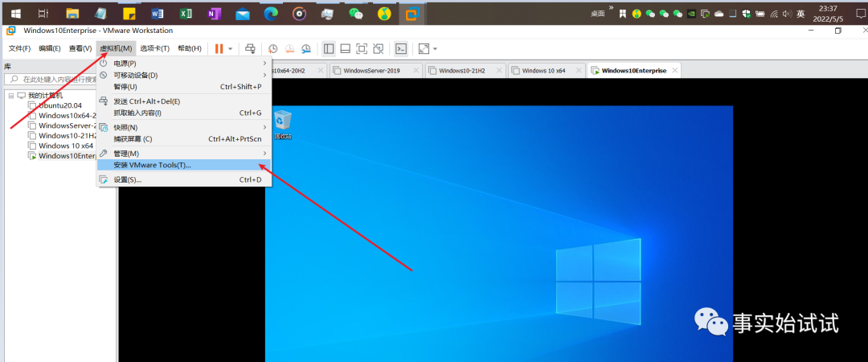Click the send Ctrl+Alt+Del toolbar icon

pyautogui.click(x=250, y=49)
